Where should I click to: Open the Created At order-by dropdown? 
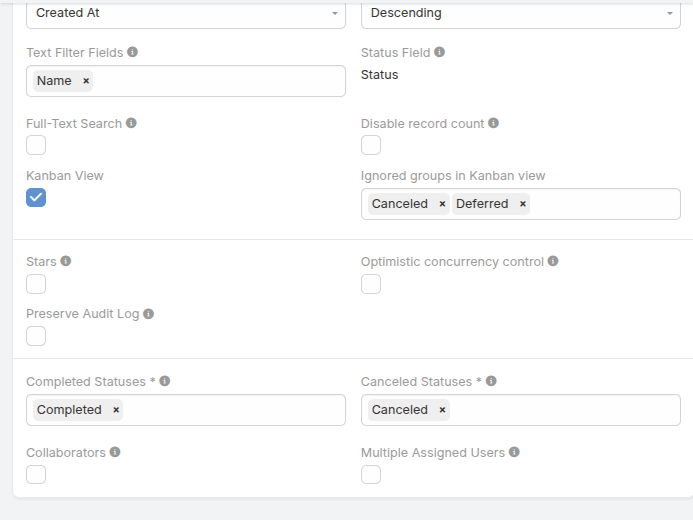point(185,14)
